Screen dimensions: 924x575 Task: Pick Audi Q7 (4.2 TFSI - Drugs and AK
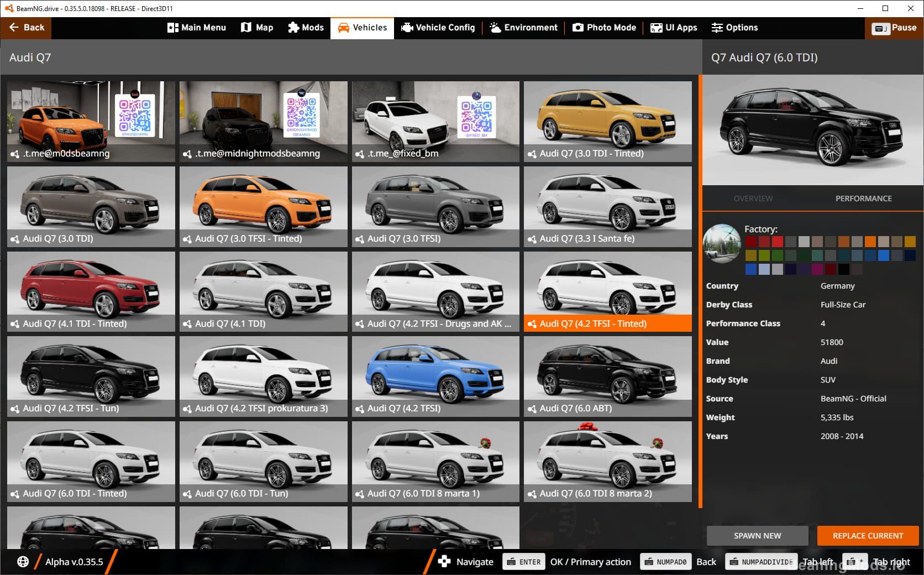pos(435,292)
